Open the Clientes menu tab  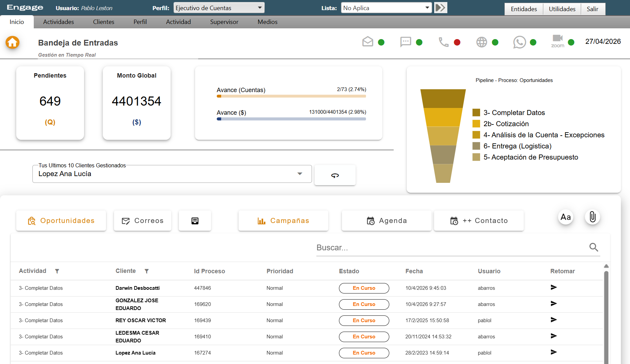[104, 22]
